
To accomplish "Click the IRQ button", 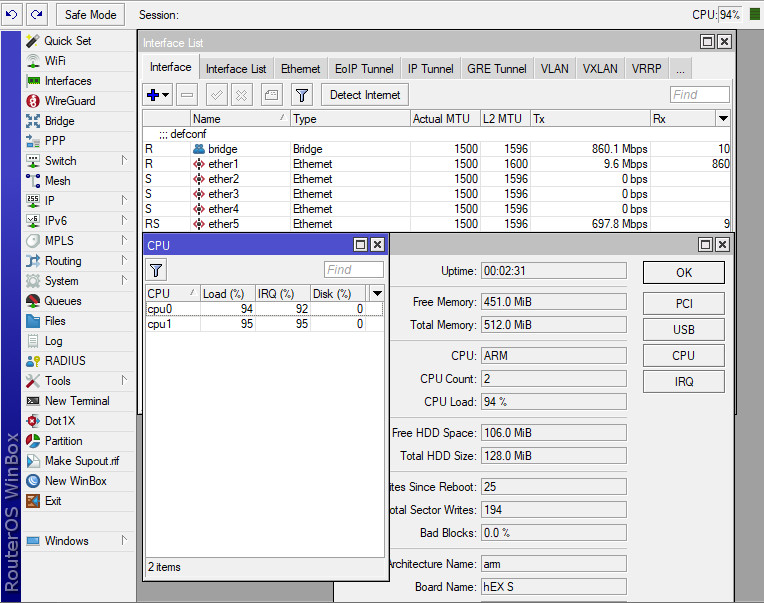I will pos(684,382).
